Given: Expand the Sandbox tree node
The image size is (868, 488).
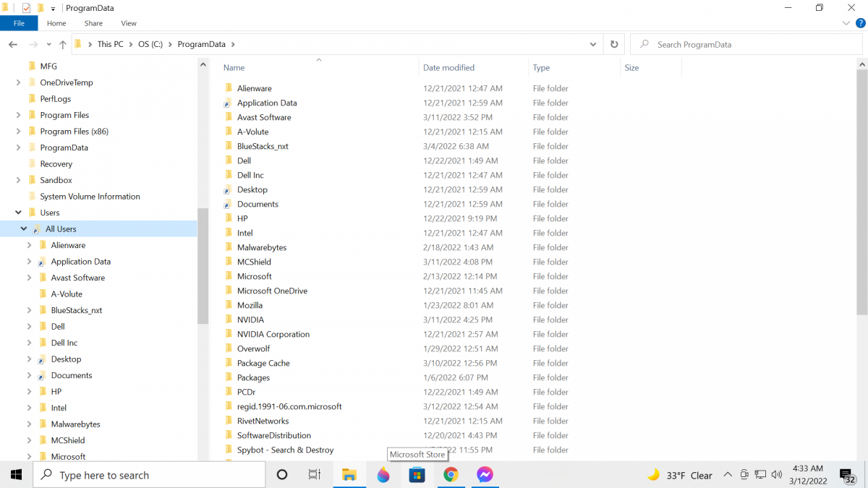Looking at the screenshot, I should [x=18, y=180].
